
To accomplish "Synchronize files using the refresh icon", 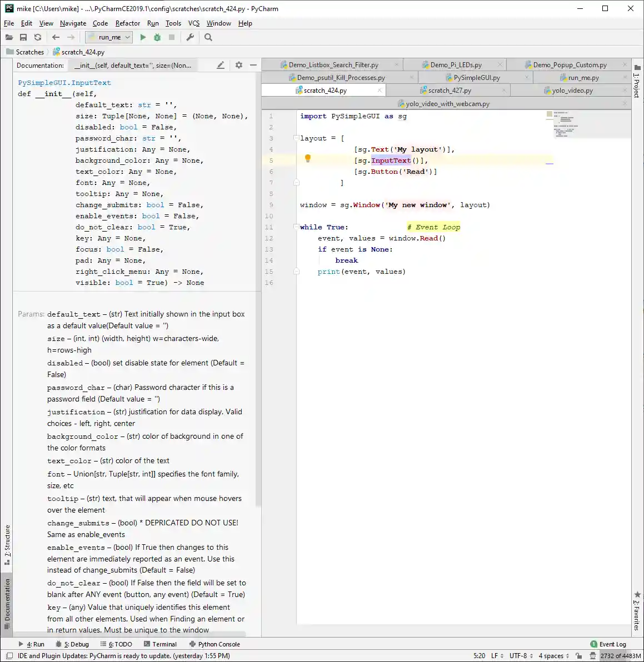I will (38, 37).
